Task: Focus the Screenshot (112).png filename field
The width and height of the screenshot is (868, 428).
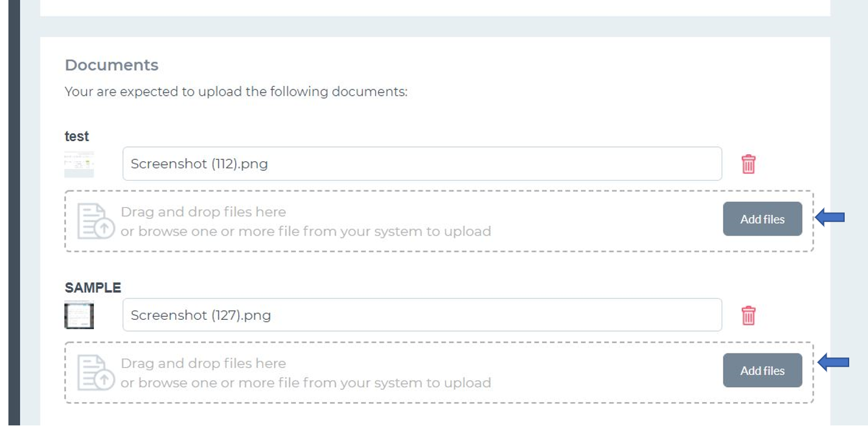Action: point(422,164)
